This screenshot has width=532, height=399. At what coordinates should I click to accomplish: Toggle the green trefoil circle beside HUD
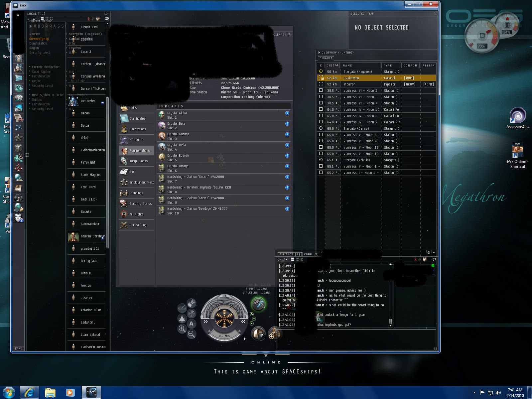pyautogui.click(x=252, y=314)
